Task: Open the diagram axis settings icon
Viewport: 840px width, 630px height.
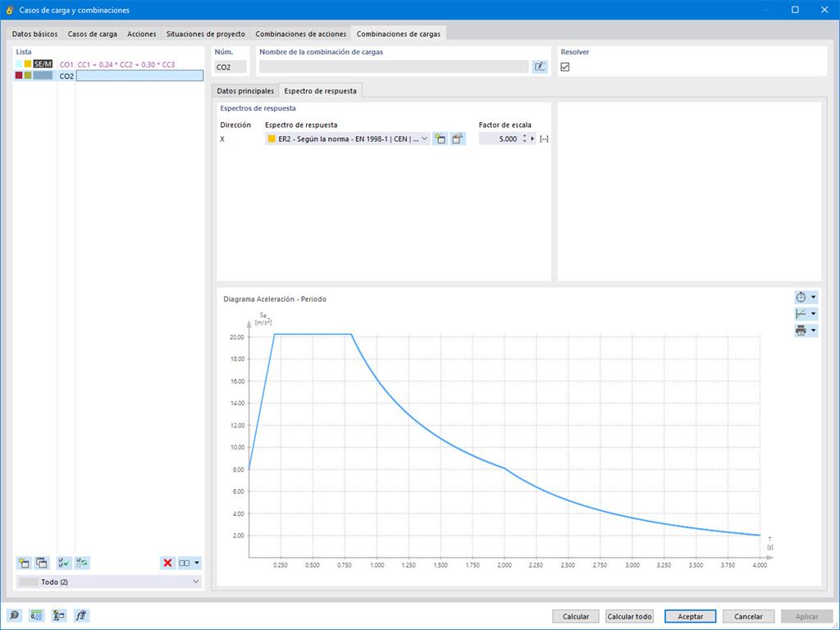Action: [x=801, y=314]
